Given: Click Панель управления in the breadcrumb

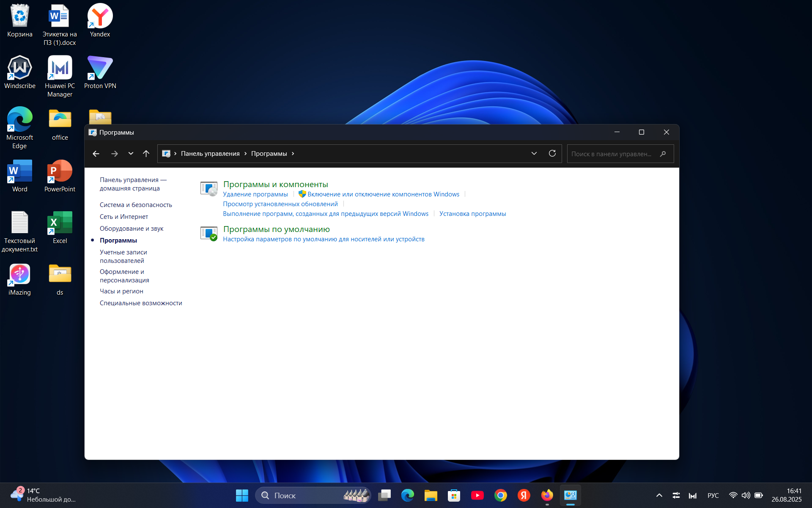Looking at the screenshot, I should (210, 154).
